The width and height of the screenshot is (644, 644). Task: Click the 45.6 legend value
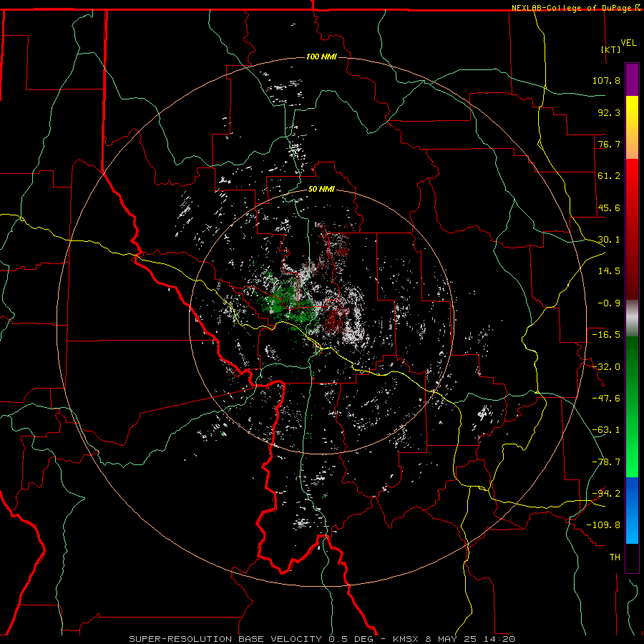609,208
